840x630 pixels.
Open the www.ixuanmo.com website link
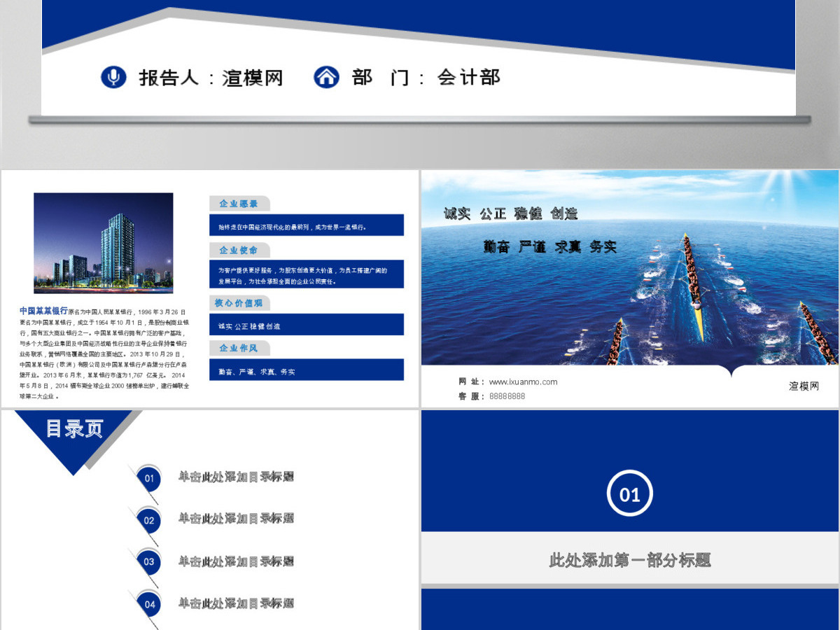pos(523,381)
